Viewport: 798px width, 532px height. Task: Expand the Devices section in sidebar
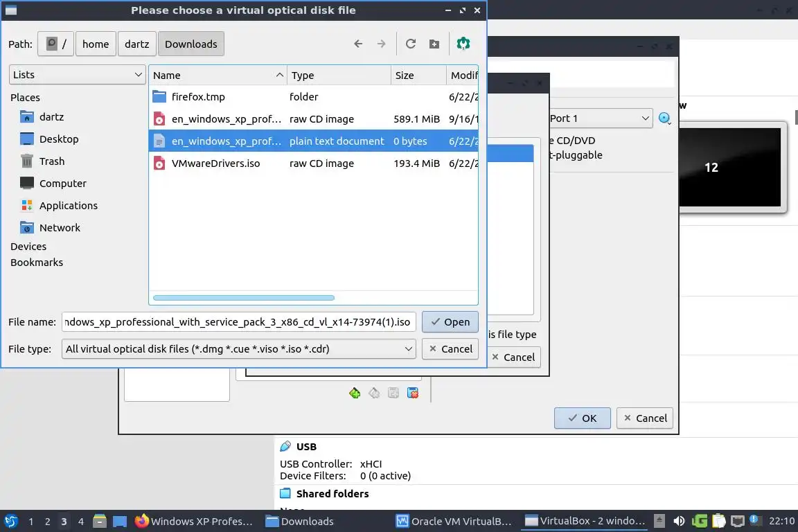28,247
